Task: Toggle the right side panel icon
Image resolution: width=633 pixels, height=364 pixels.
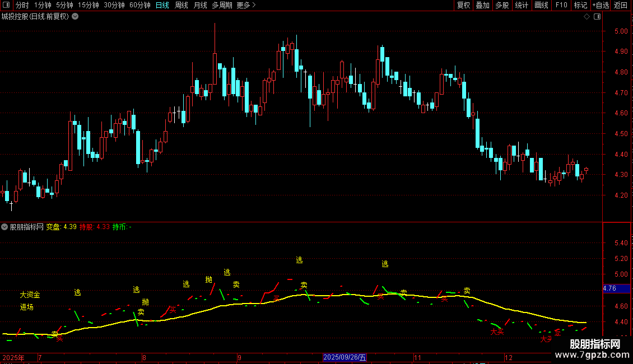Action: point(597,17)
